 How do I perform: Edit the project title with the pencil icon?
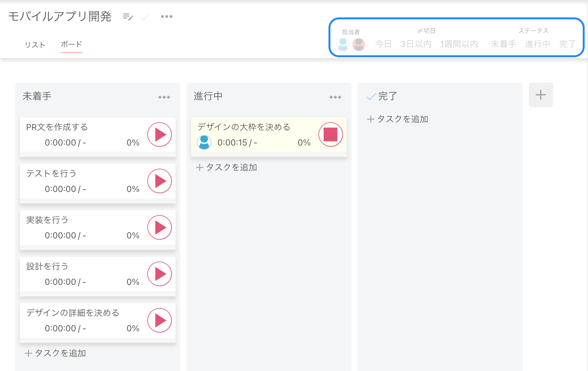point(128,17)
